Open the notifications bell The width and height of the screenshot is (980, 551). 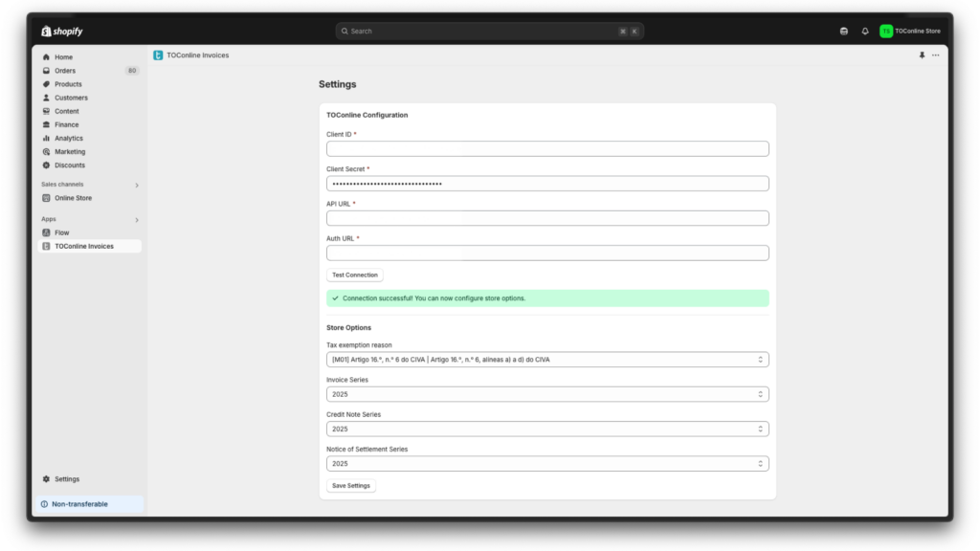coord(865,32)
